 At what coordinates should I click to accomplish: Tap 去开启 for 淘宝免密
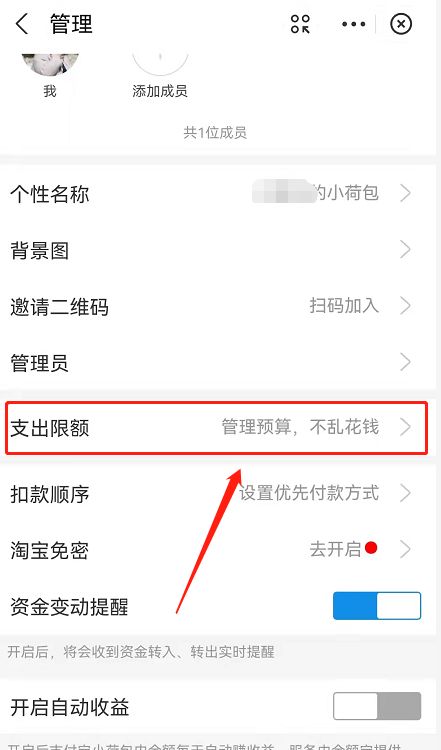[x=335, y=549]
